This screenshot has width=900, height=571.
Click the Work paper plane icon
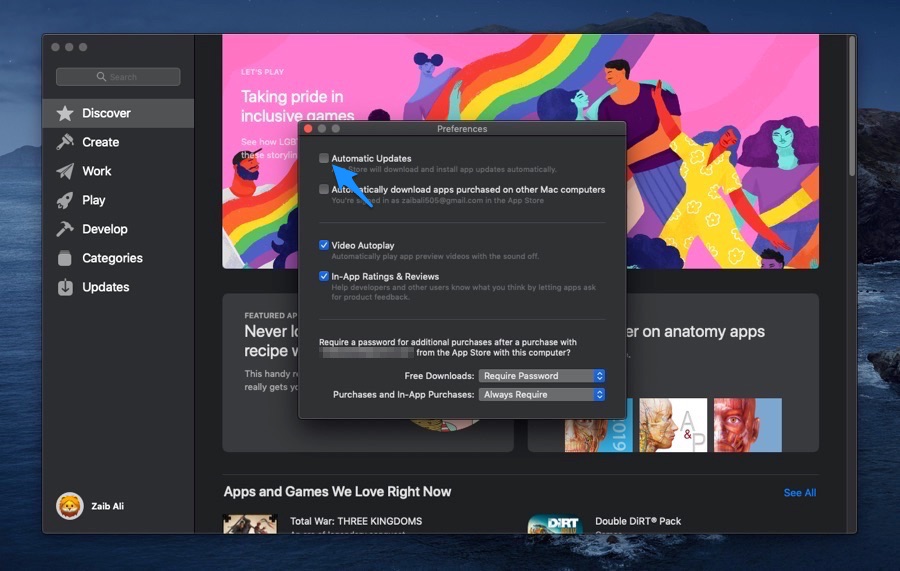click(x=65, y=171)
